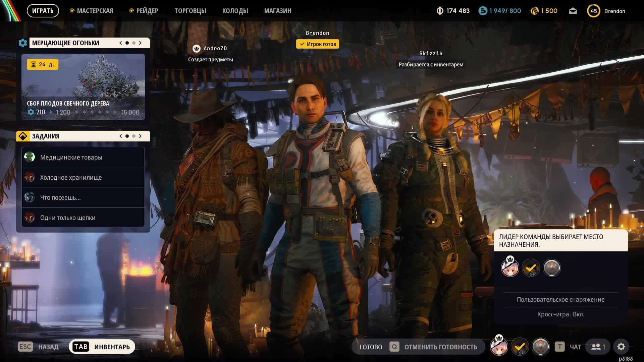
Task: Toggle the 'Игрок готов' ready status badge
Action: 317,44
